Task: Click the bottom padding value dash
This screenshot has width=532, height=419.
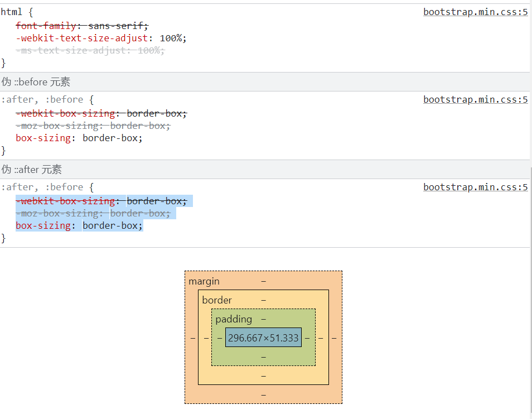Action: click(263, 357)
